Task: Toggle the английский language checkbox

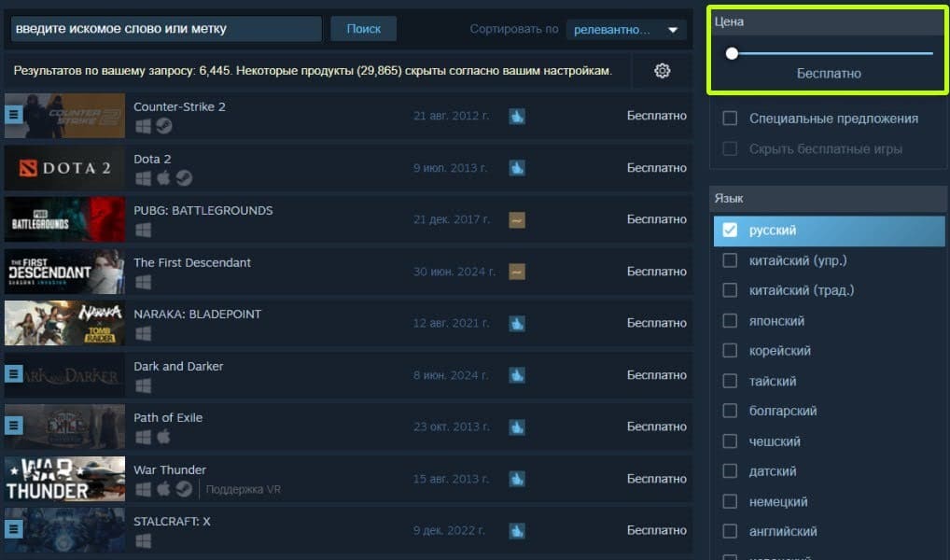Action: click(x=730, y=531)
